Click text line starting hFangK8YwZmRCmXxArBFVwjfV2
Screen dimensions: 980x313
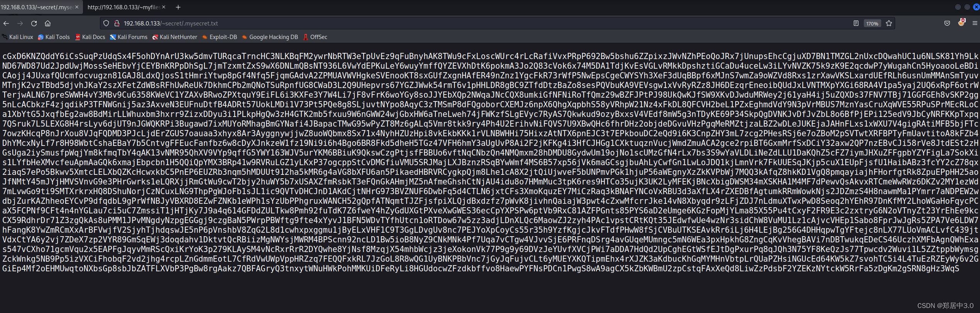[x=490, y=230]
